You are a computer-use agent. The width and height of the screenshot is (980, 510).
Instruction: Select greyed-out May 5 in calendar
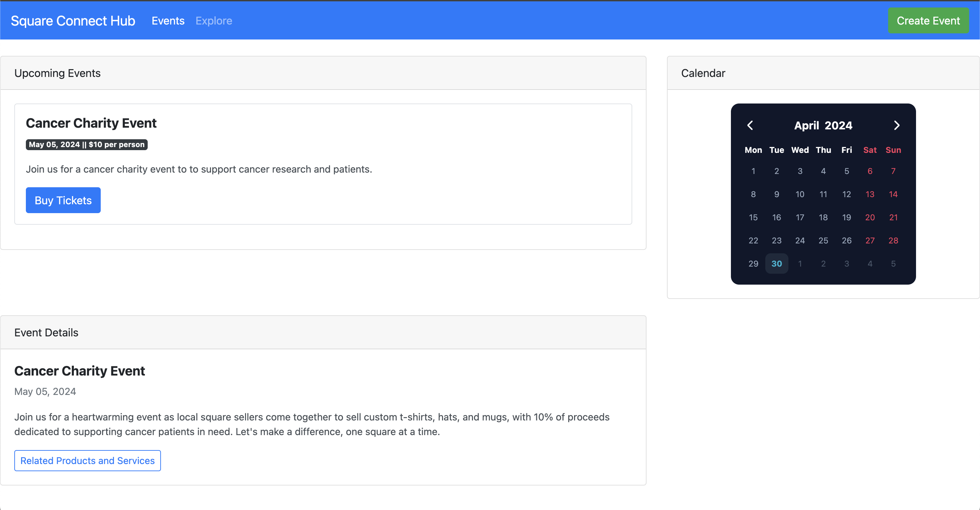tap(893, 264)
